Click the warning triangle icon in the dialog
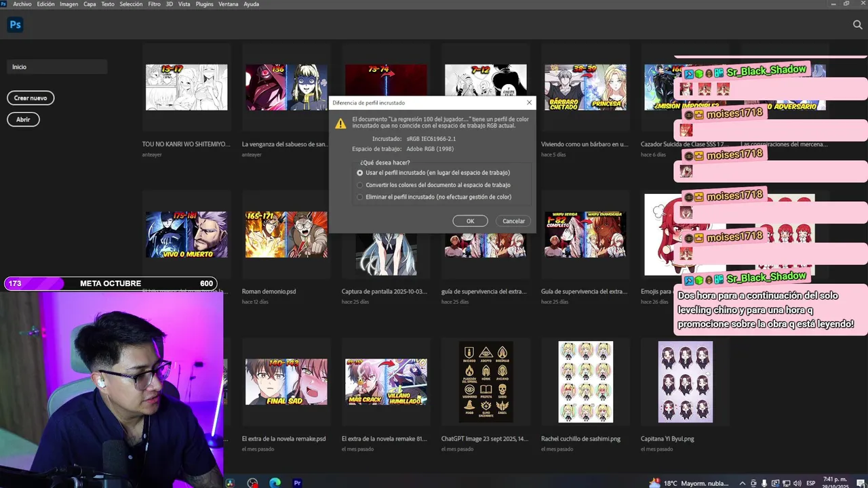Viewport: 868px width, 488px height. [x=340, y=123]
